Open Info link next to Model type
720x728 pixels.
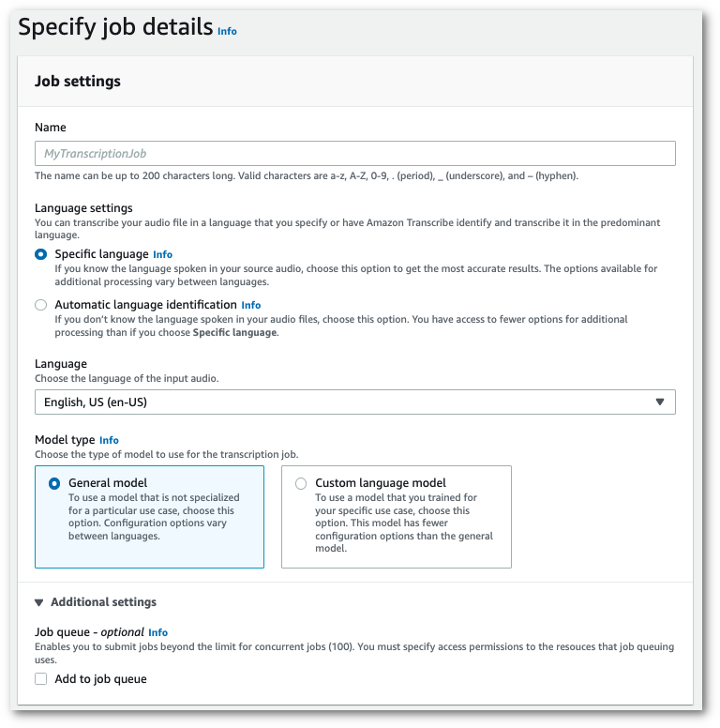coord(109,440)
